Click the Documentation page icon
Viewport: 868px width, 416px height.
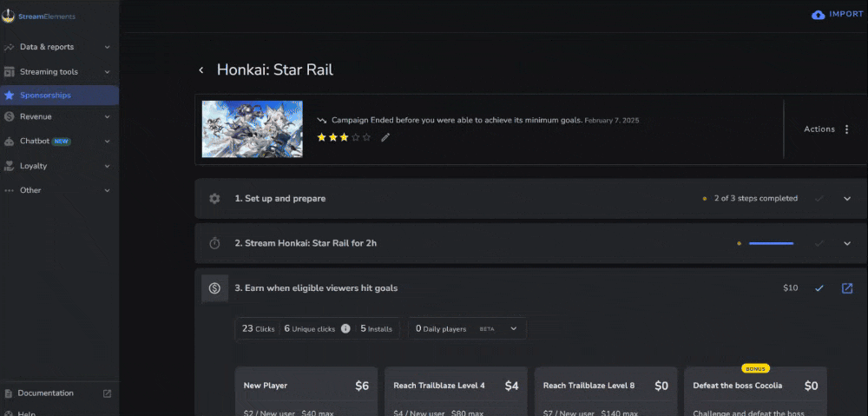click(x=9, y=393)
